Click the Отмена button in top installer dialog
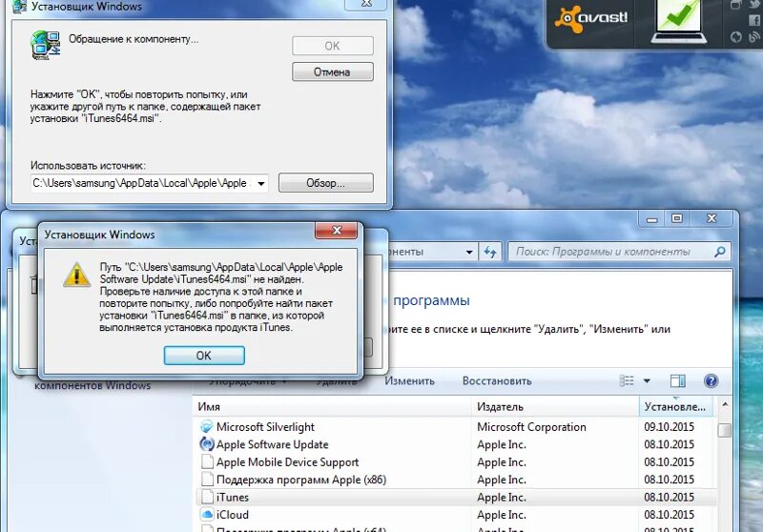763x532 pixels. (x=332, y=72)
